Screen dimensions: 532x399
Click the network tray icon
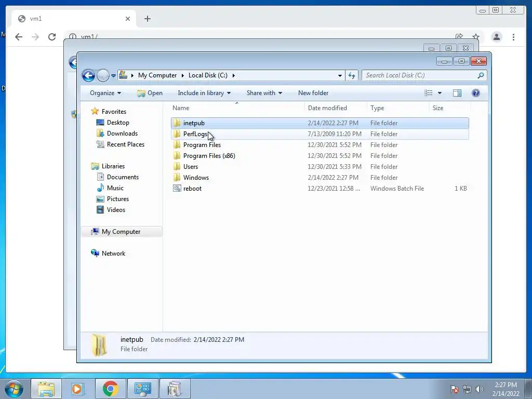467,389
